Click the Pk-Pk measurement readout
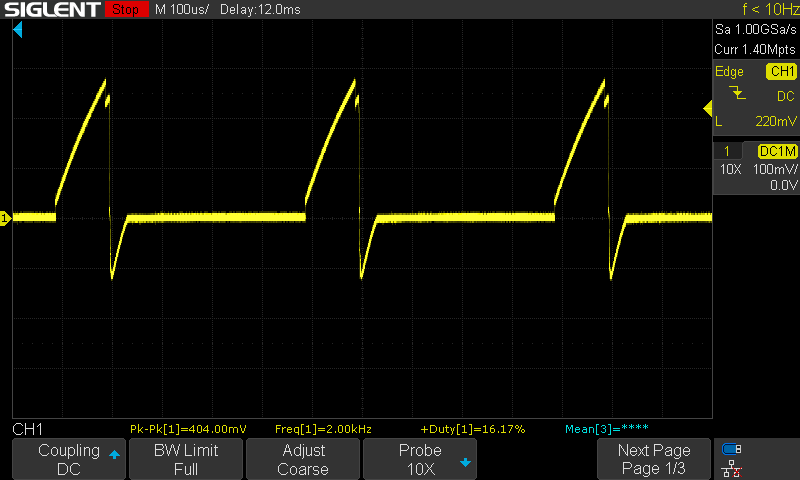 [x=188, y=428]
